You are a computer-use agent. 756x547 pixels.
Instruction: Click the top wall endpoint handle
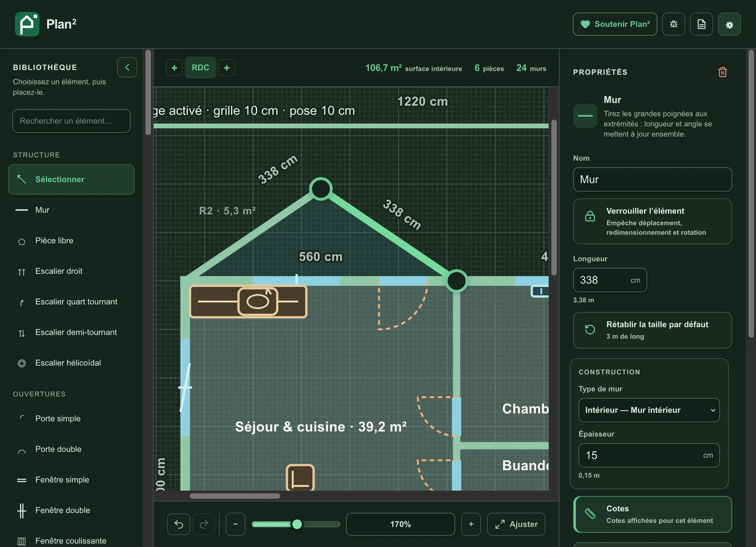(321, 189)
